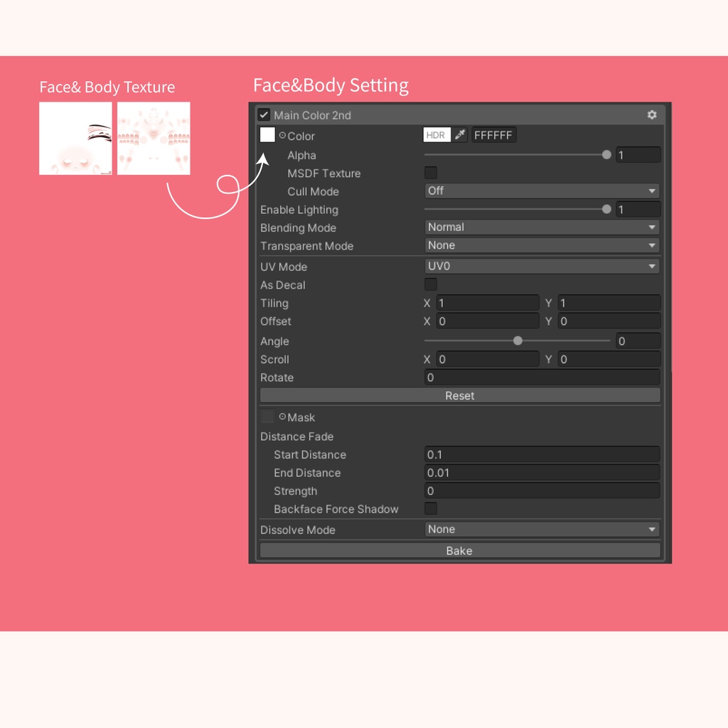Viewport: 728px width, 728px height.
Task: Enable the MSDF Texture option
Action: pos(430,173)
